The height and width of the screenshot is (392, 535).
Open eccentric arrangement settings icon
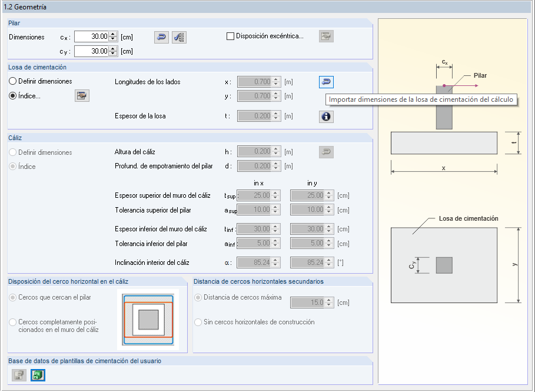(326, 36)
